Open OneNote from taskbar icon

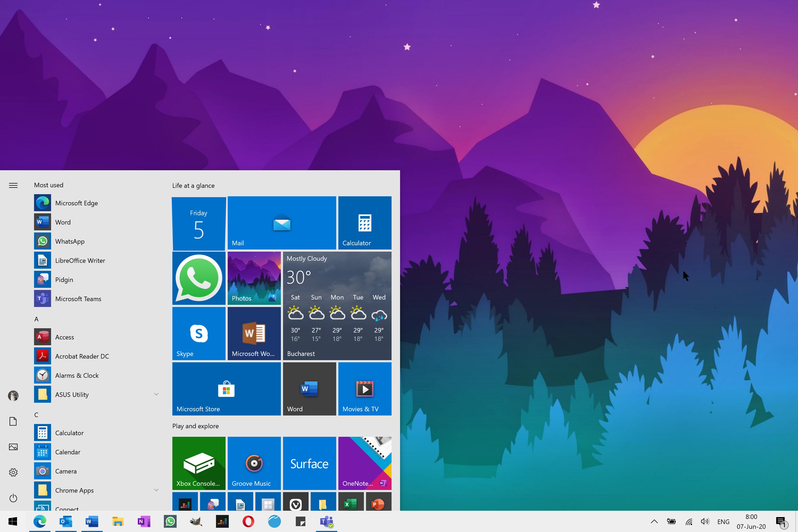coord(144,521)
